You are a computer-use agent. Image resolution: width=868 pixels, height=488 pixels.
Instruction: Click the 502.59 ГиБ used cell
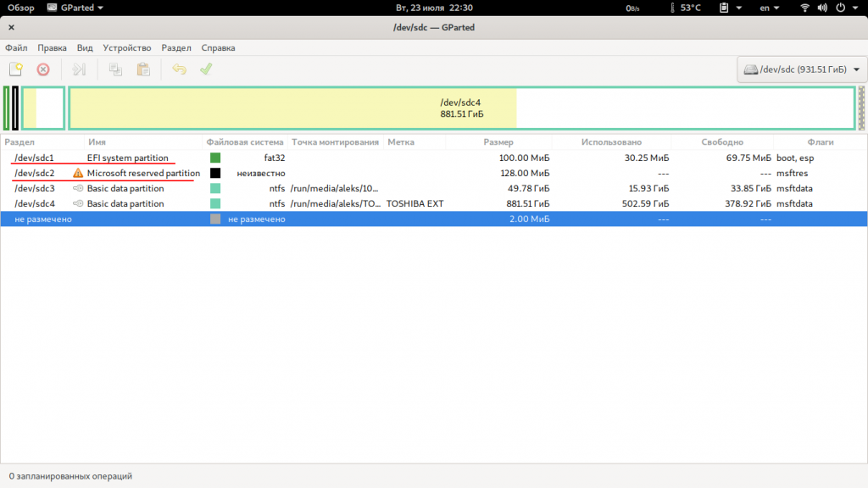(645, 203)
